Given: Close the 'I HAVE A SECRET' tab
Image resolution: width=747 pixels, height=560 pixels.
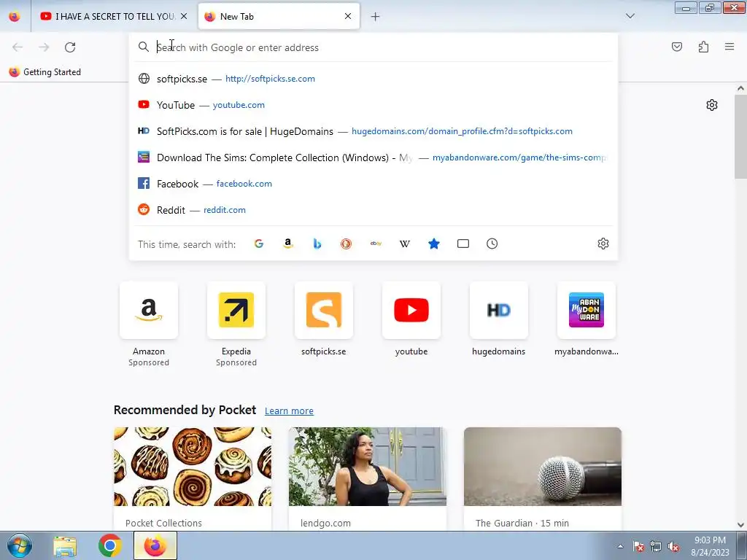Looking at the screenshot, I should [x=184, y=16].
